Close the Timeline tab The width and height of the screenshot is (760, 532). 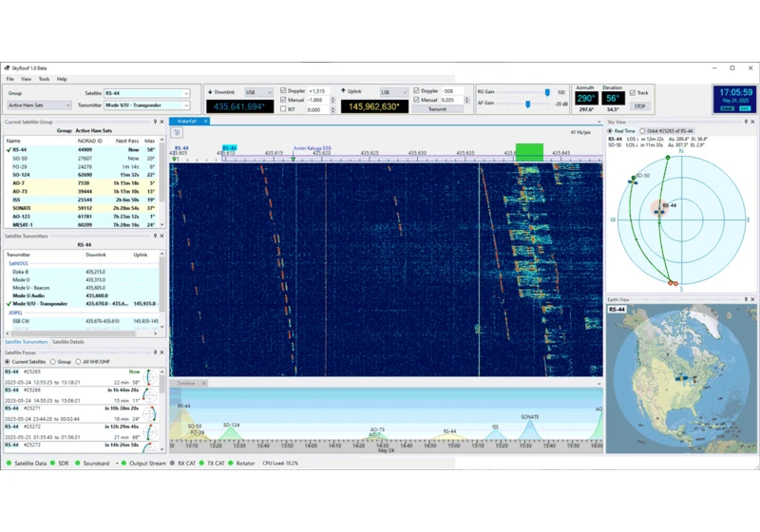click(204, 383)
